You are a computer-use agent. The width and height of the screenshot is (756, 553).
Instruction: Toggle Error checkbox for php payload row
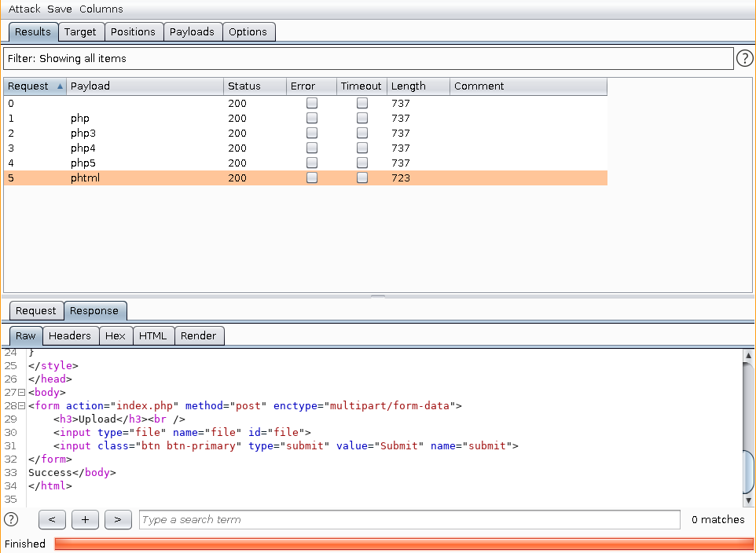312,118
